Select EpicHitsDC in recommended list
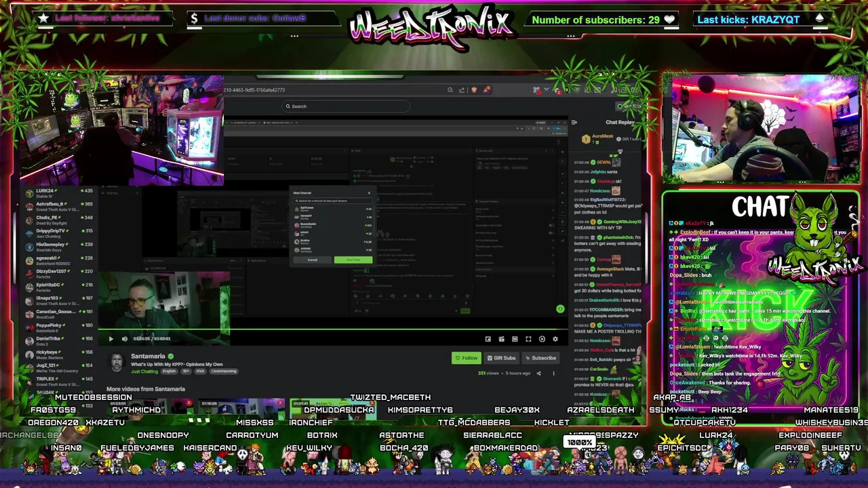Viewport: 868px width, 488px height. click(60, 287)
